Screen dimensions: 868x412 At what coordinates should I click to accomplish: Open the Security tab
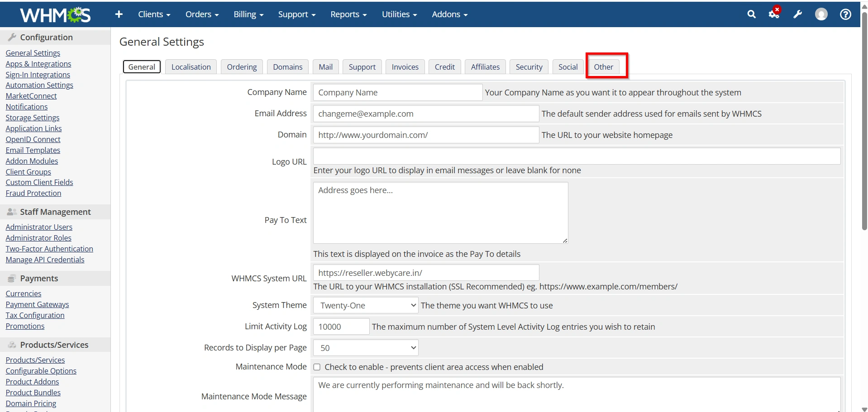529,67
